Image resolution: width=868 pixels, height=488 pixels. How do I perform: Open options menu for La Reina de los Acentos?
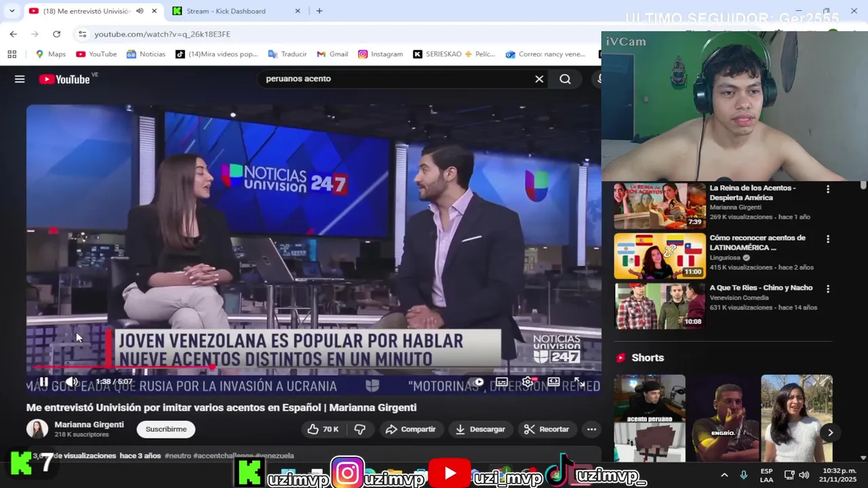(x=827, y=190)
